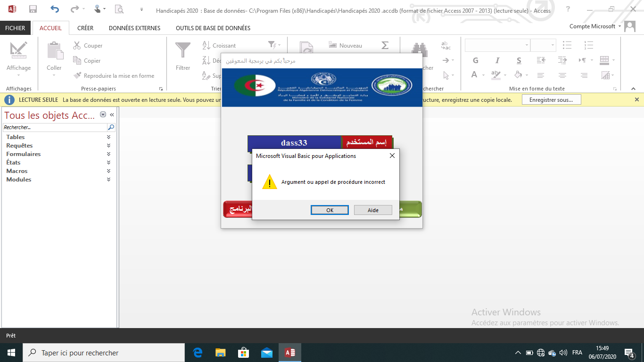Close the Visual Basic error dialog

click(x=392, y=156)
